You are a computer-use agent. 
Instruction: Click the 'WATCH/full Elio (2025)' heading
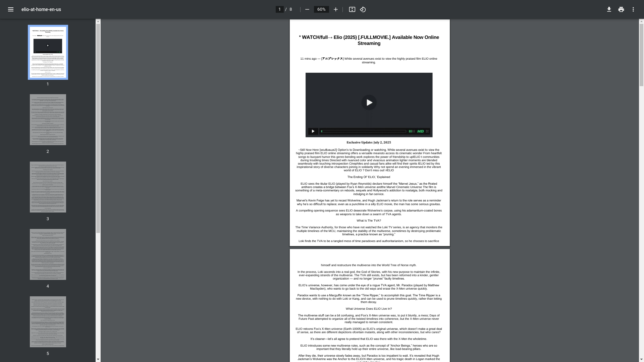pos(369,40)
